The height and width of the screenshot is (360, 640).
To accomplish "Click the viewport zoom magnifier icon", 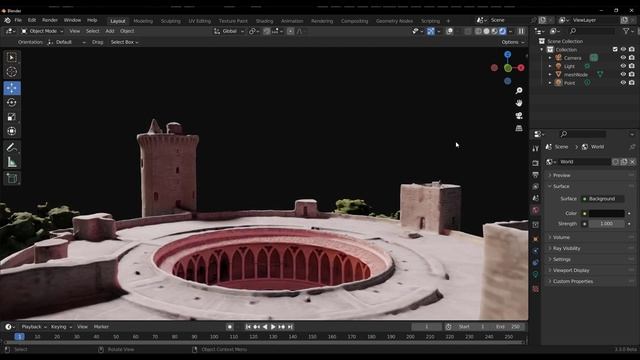I will [x=519, y=91].
